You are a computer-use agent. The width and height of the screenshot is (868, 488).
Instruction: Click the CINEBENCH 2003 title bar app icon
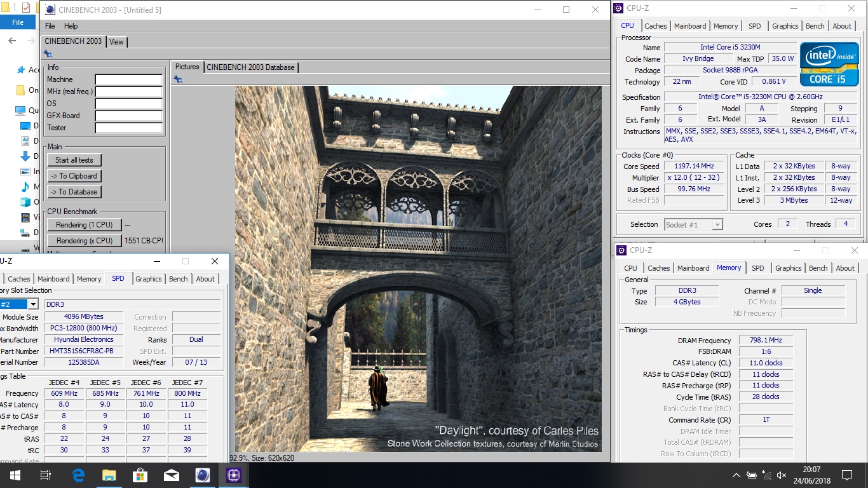50,10
